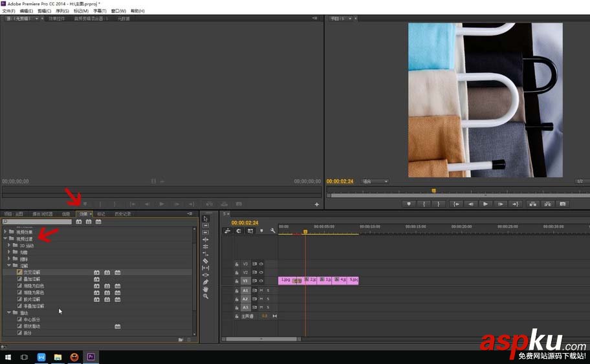
Task: Collapse the 视频过渡 folder
Action: point(5,239)
